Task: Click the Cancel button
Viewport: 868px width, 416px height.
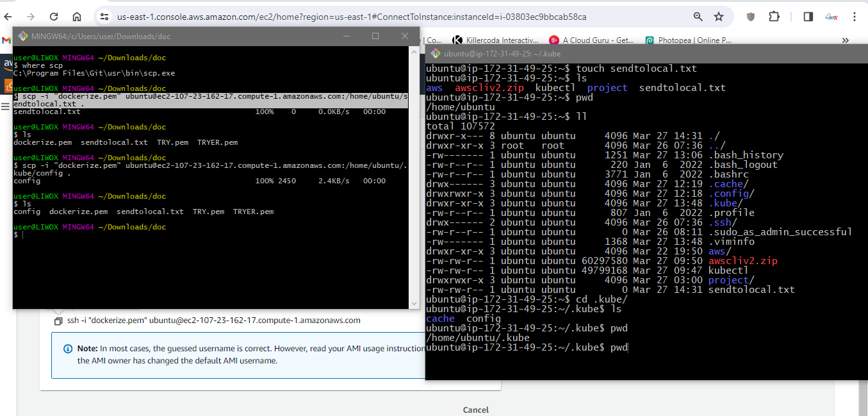Action: point(475,410)
